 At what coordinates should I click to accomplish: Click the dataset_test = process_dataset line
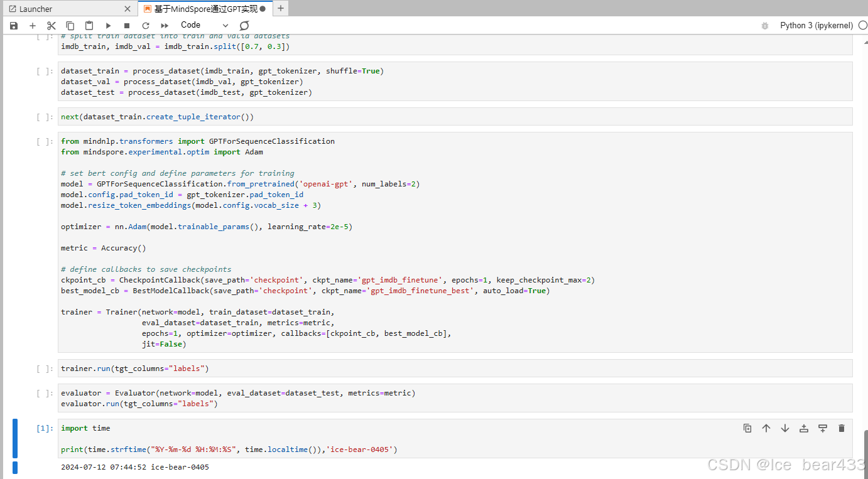(x=187, y=92)
